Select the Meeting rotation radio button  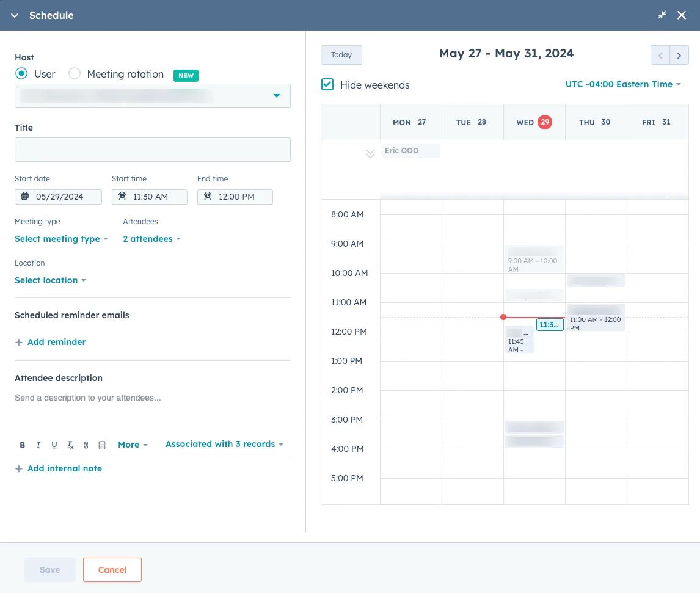[75, 74]
